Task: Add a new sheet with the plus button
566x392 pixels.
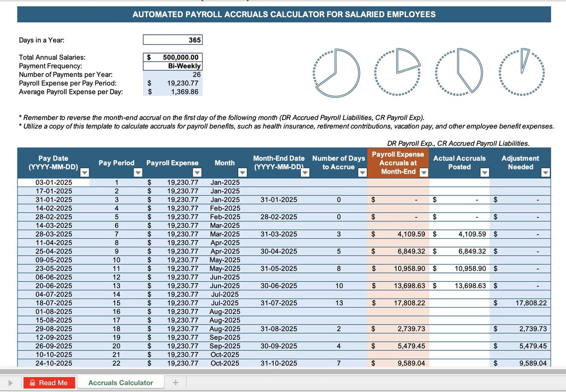Action: (x=175, y=383)
